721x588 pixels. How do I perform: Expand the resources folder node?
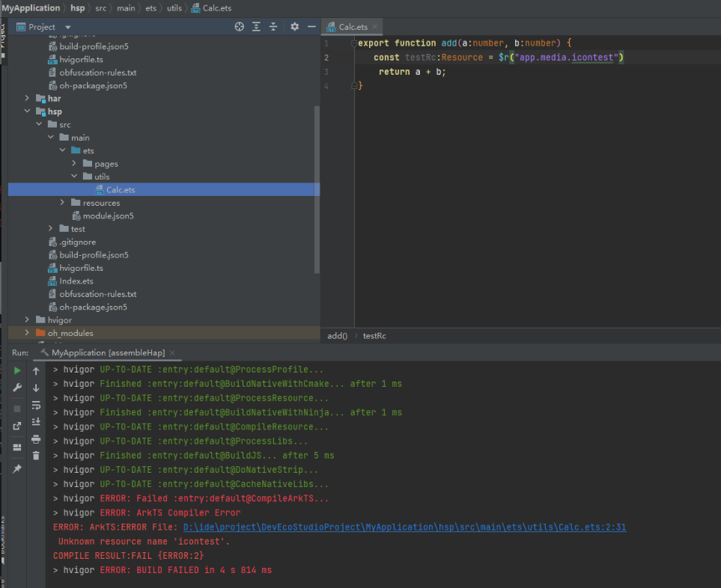click(x=63, y=203)
